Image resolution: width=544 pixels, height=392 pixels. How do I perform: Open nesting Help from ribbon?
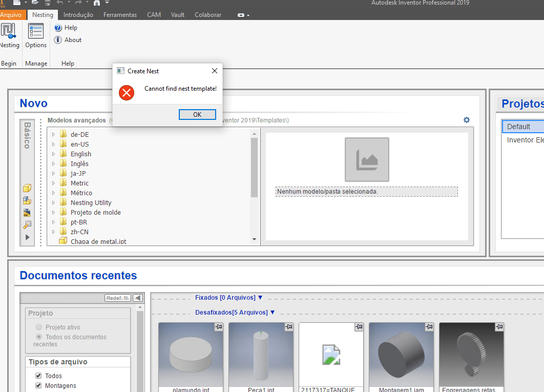pos(66,28)
